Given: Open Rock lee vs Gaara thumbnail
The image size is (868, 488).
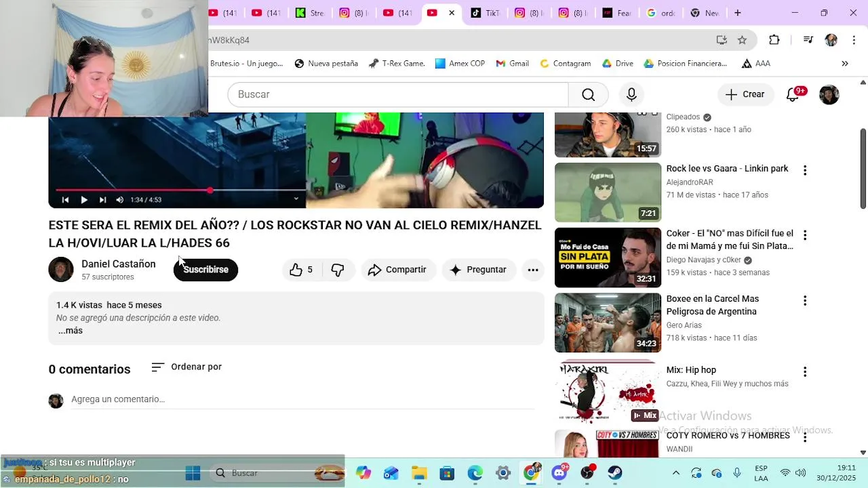Looking at the screenshot, I should coord(608,192).
